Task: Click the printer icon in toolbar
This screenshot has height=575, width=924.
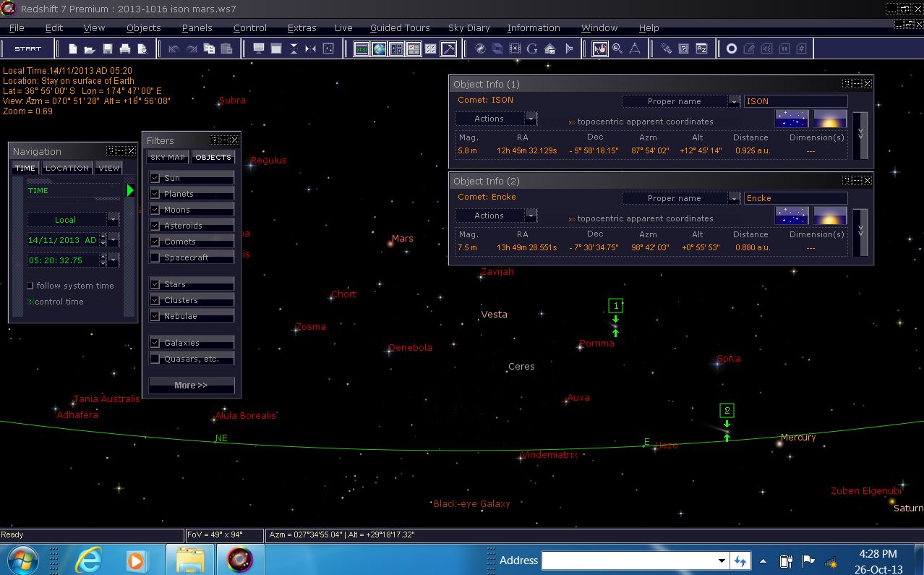Action: click(125, 49)
